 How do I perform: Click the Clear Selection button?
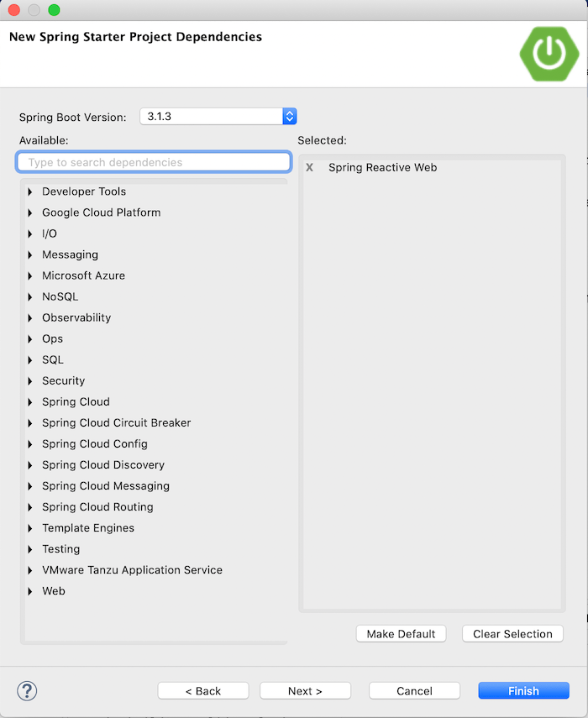[512, 633]
